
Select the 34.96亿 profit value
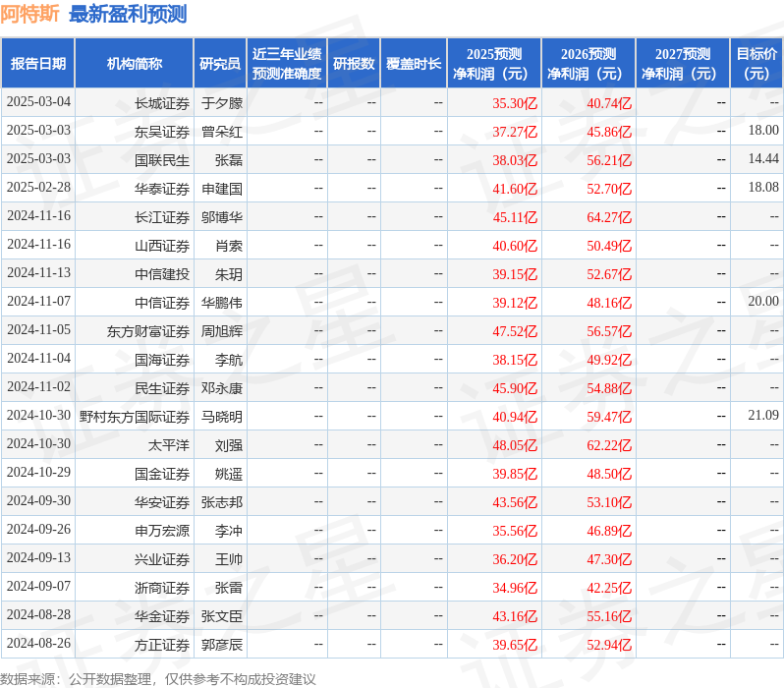coord(515,589)
